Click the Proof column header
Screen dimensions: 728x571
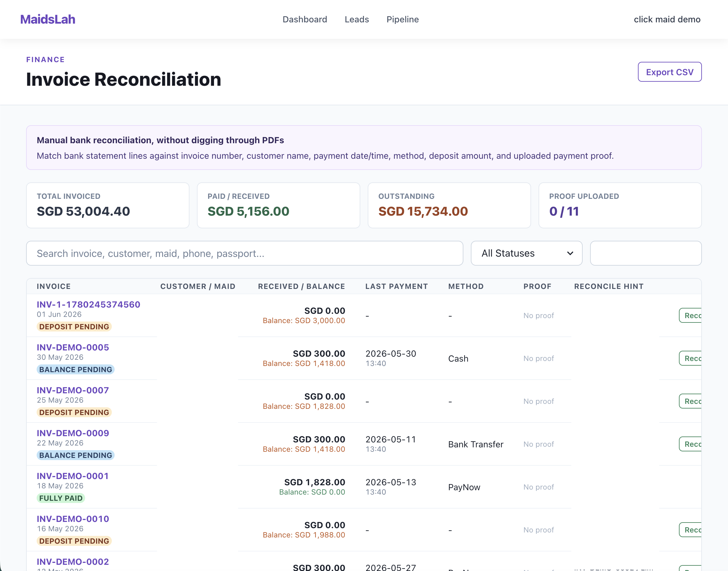[538, 286]
